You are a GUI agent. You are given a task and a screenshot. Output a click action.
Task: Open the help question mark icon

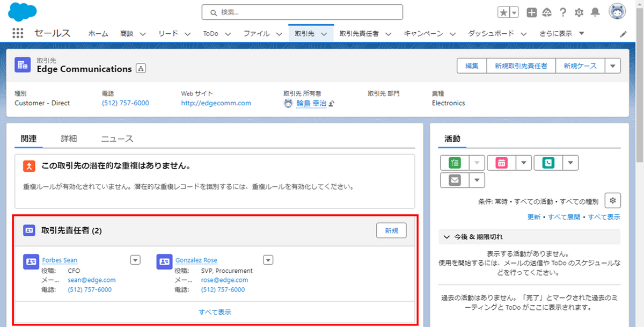[x=563, y=12]
